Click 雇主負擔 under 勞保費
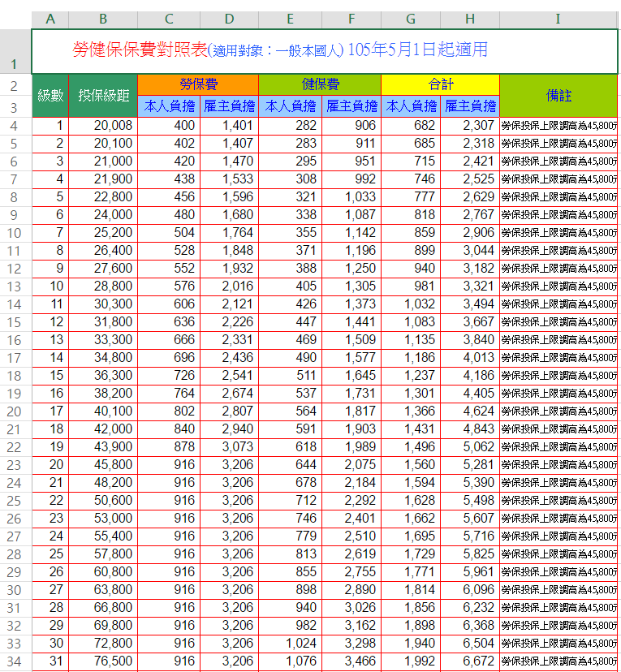The image size is (621, 672). (x=229, y=106)
